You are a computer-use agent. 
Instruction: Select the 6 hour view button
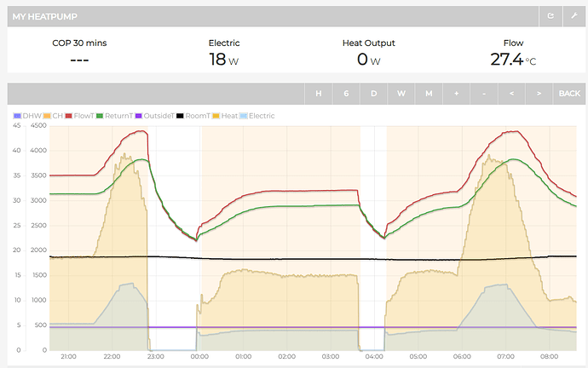(346, 94)
